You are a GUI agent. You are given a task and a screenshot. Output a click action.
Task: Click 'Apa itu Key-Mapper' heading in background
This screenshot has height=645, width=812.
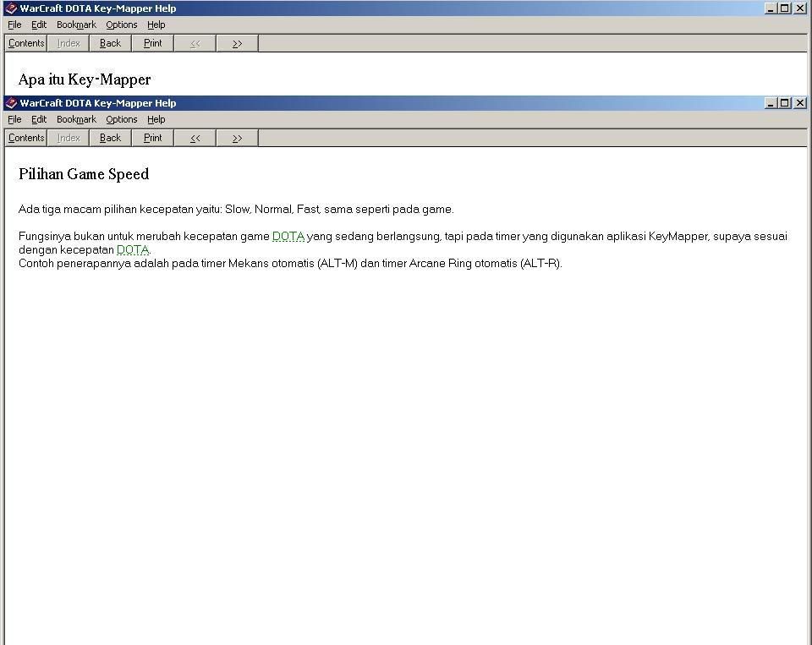[x=85, y=79]
